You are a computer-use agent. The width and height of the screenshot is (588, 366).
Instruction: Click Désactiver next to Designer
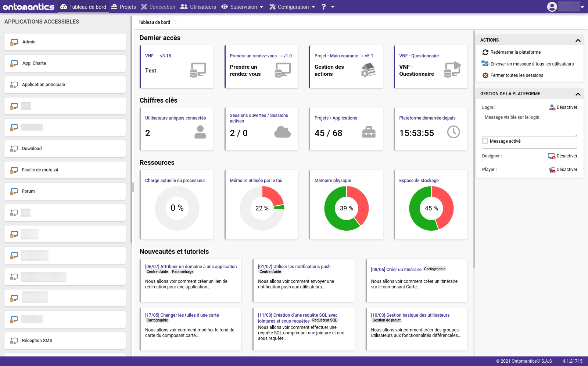(567, 156)
